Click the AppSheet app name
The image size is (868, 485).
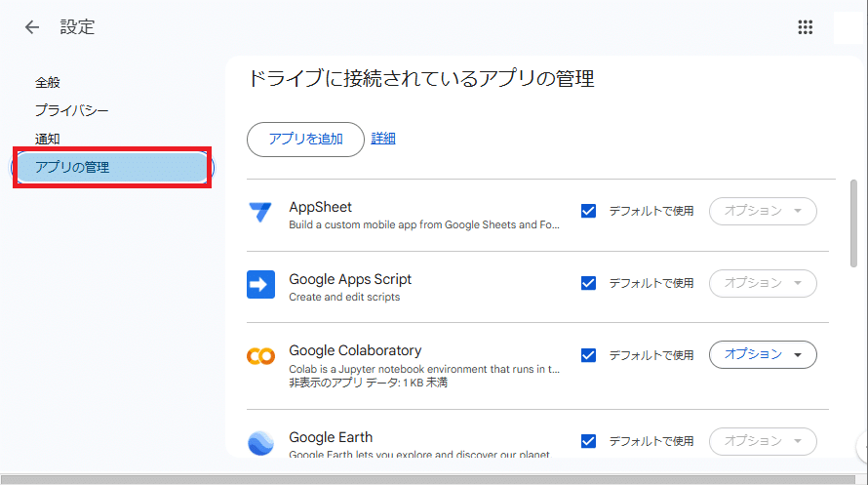[x=320, y=207]
